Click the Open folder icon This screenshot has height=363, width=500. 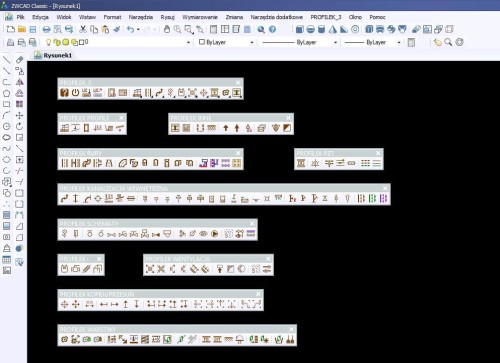click(x=22, y=29)
